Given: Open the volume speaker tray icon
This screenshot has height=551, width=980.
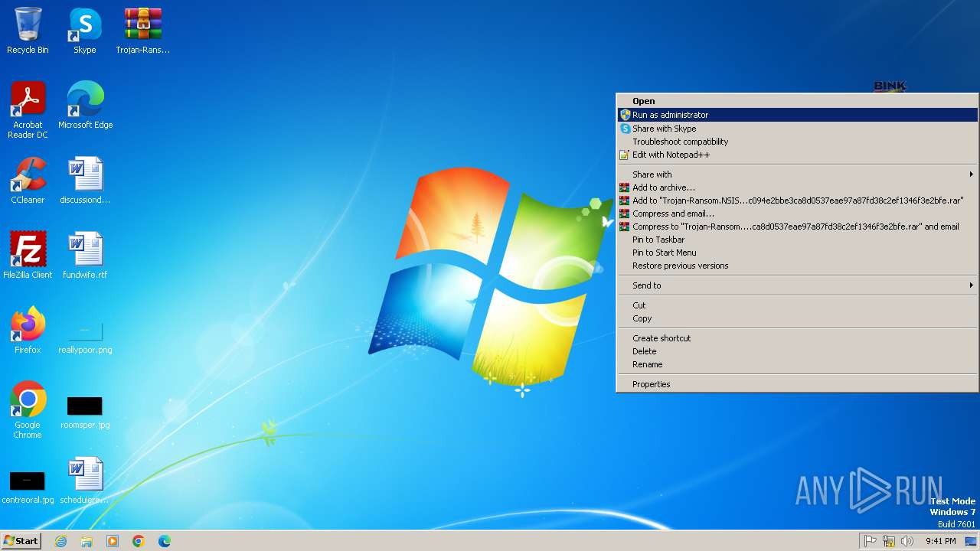Looking at the screenshot, I should tap(907, 541).
